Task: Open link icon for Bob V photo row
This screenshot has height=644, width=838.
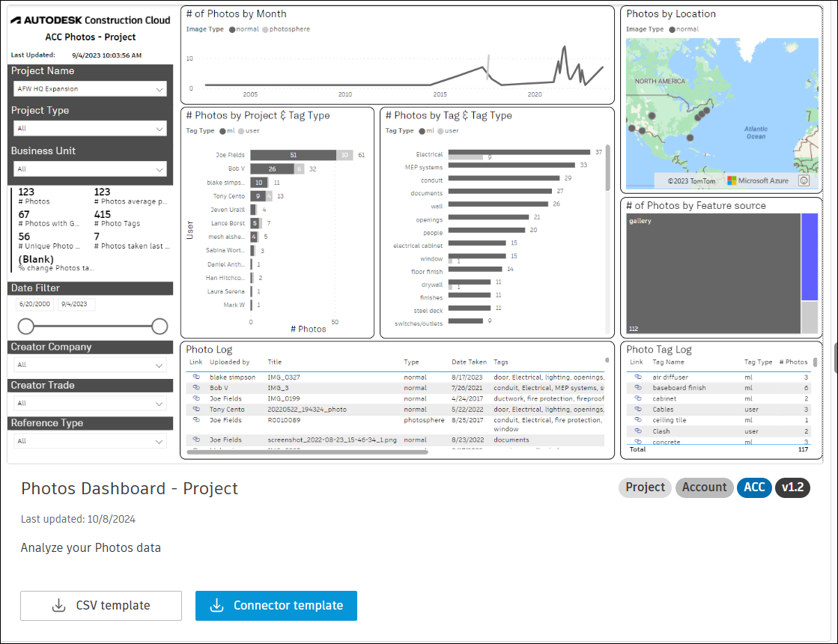Action: point(196,387)
